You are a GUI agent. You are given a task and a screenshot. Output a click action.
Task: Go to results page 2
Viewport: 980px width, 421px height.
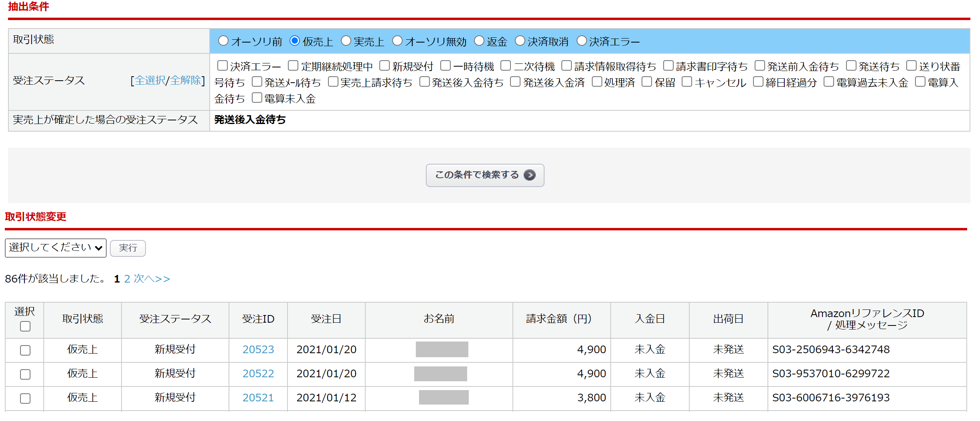click(x=127, y=279)
